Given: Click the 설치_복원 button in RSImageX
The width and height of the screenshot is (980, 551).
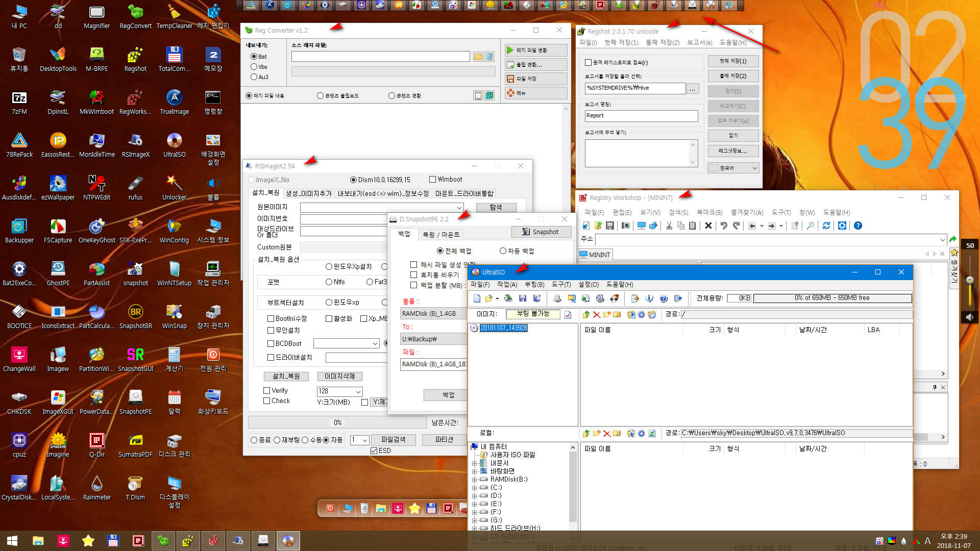Looking at the screenshot, I should 286,377.
